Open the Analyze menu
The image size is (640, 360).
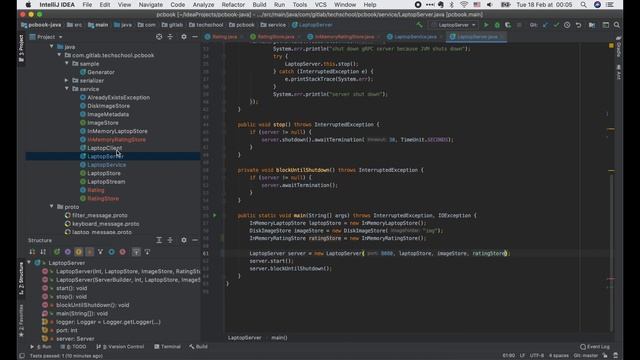203,4
